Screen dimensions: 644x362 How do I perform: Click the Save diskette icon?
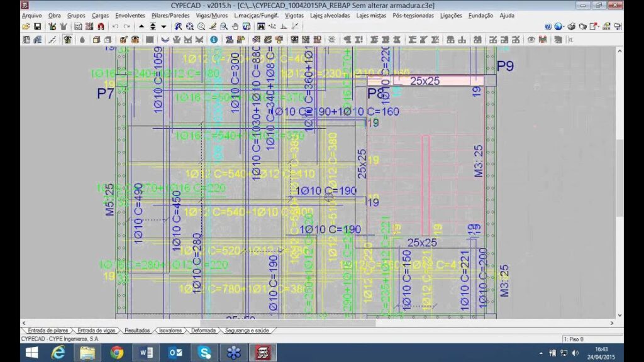[x=37, y=27]
